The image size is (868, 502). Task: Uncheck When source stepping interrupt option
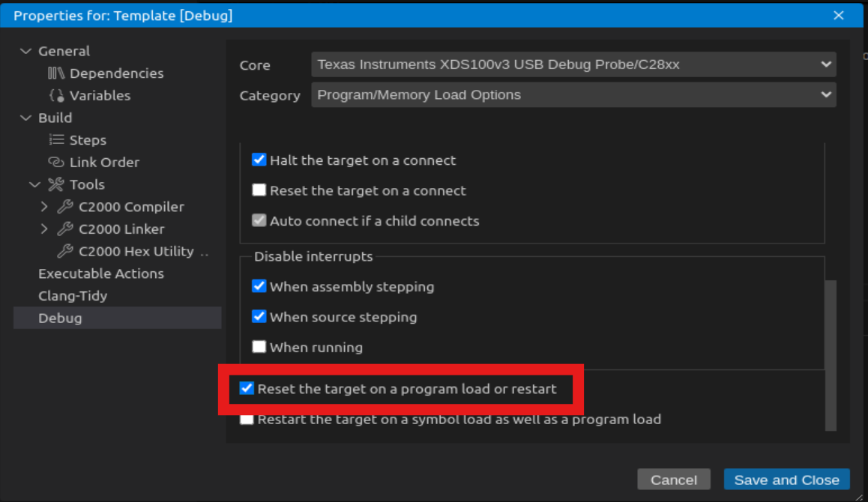click(259, 316)
